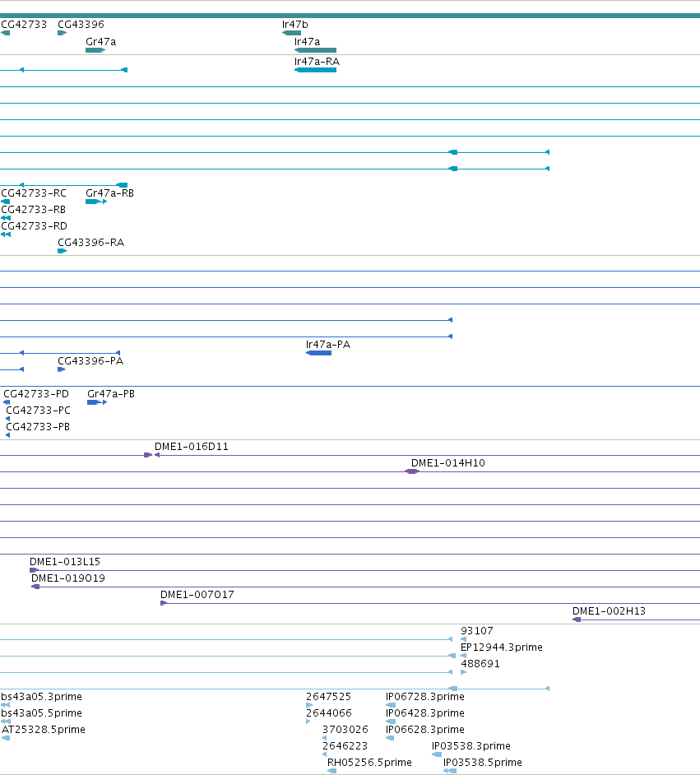The width and height of the screenshot is (700, 775).
Task: Select the 2646223 feature label
Action: click(345, 746)
